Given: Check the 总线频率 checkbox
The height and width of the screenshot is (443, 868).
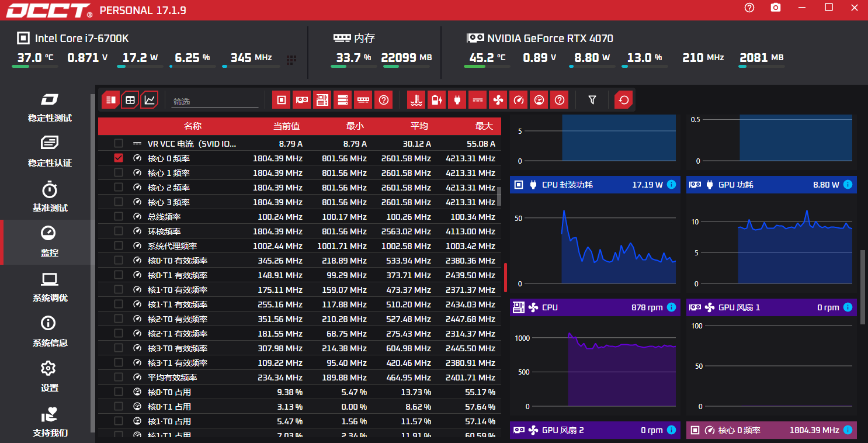Looking at the screenshot, I should 119,216.
